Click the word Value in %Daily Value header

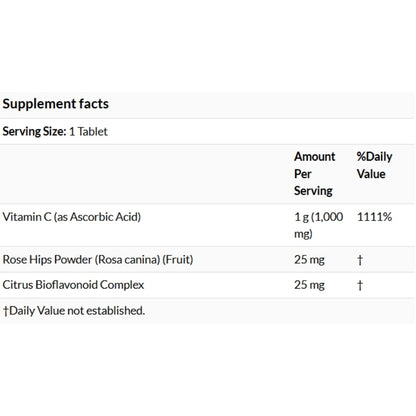pyautogui.click(x=371, y=174)
